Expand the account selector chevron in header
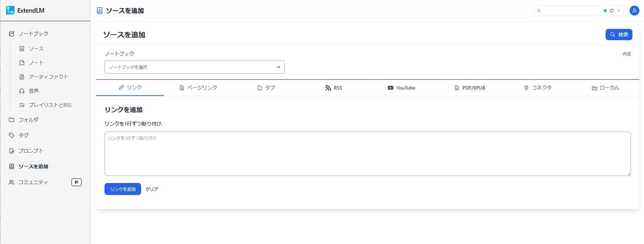The height and width of the screenshot is (244, 644). click(618, 11)
